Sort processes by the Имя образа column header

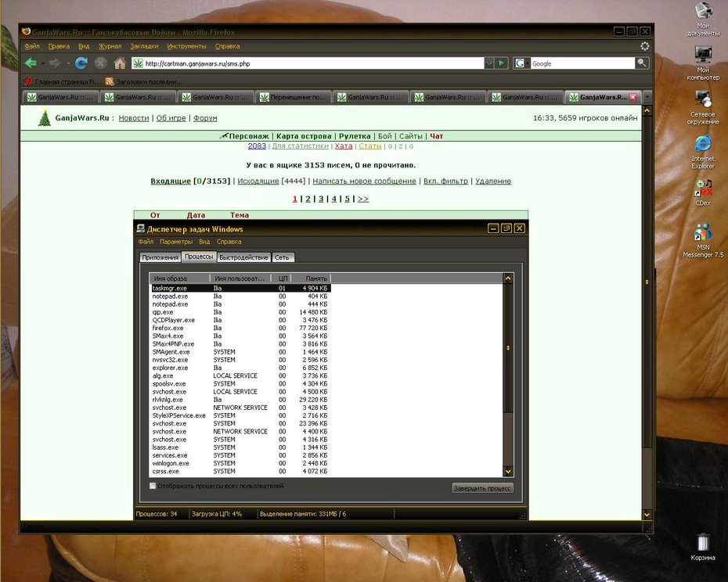click(x=180, y=278)
